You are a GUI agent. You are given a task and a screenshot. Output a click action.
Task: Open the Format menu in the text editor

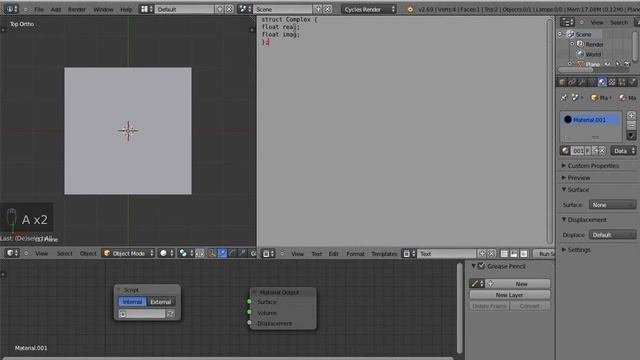click(x=355, y=254)
